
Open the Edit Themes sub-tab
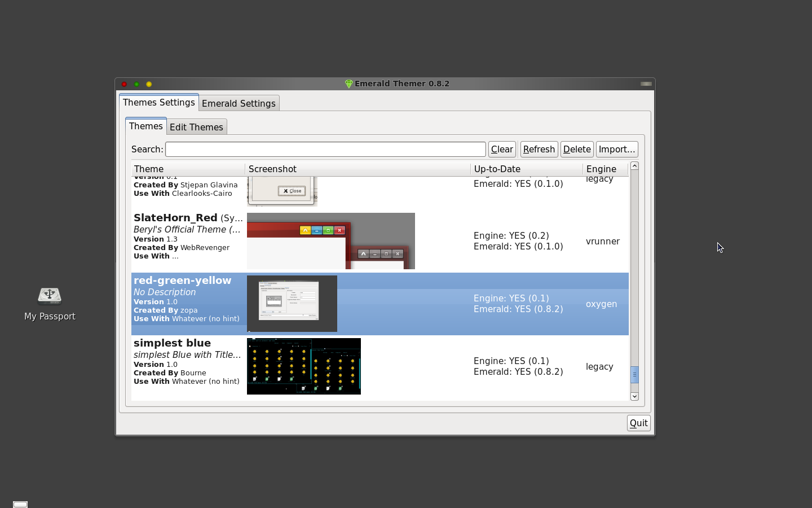pyautogui.click(x=197, y=127)
